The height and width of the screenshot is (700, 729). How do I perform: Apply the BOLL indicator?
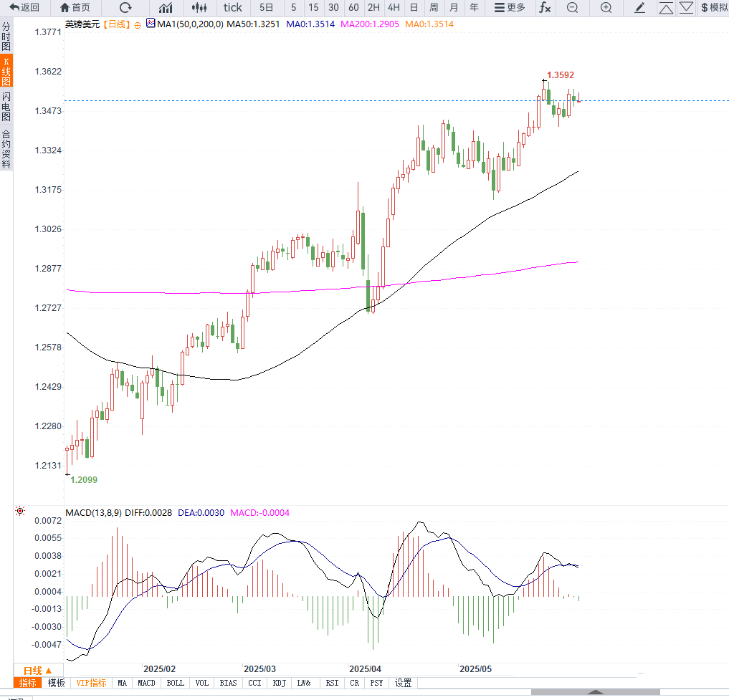pos(176,683)
